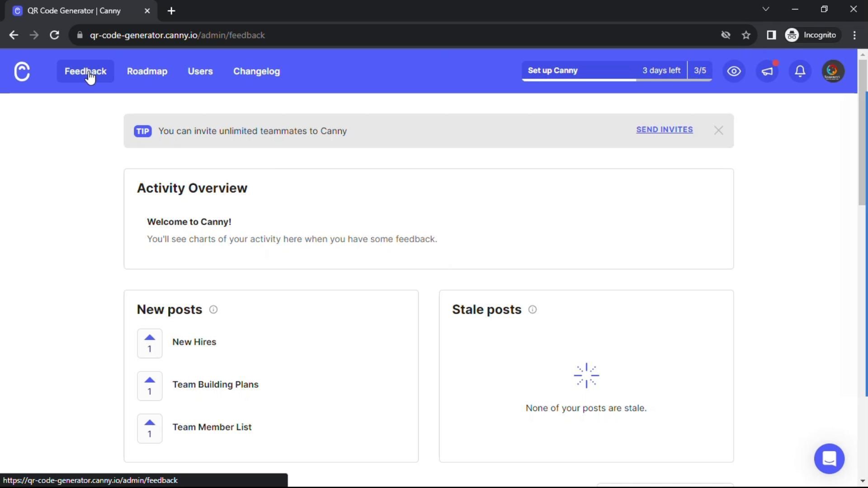The image size is (868, 488).
Task: Upvote the New Hires post
Action: (150, 343)
